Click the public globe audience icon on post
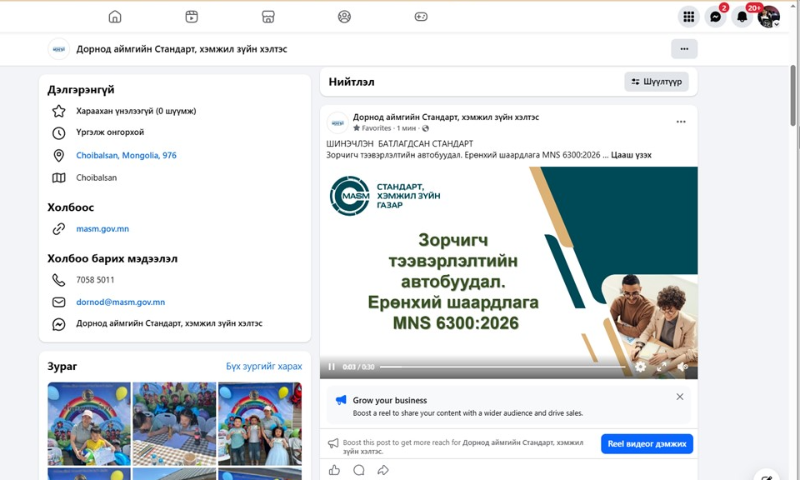The width and height of the screenshot is (800, 480). click(x=425, y=128)
